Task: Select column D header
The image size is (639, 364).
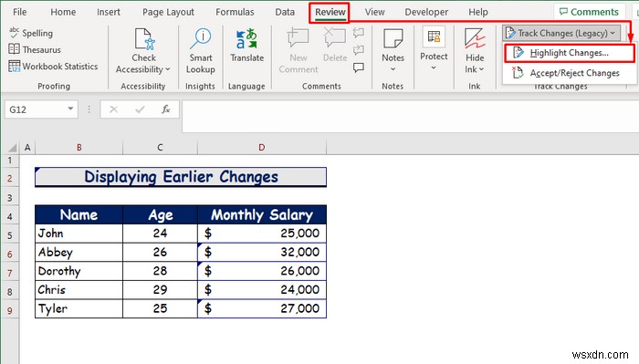Action: pyautogui.click(x=262, y=148)
